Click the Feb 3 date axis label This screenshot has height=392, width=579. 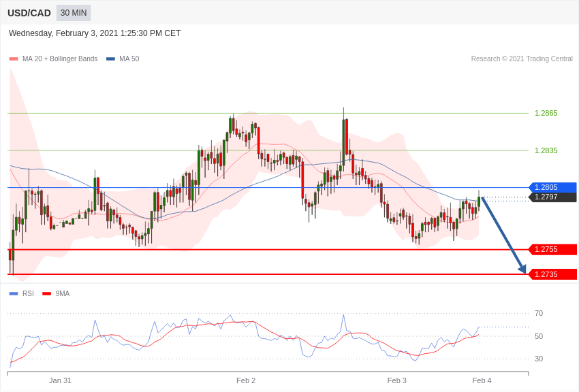click(x=397, y=380)
